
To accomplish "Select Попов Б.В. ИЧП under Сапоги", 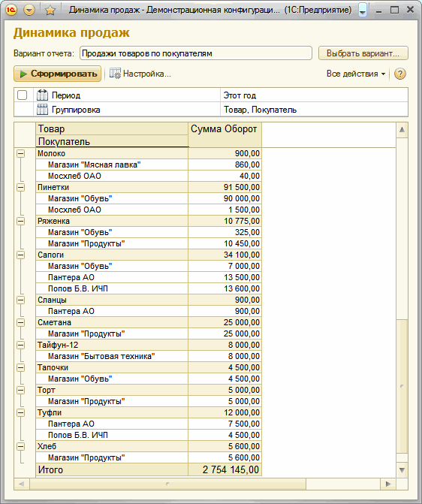I will [x=112, y=288].
